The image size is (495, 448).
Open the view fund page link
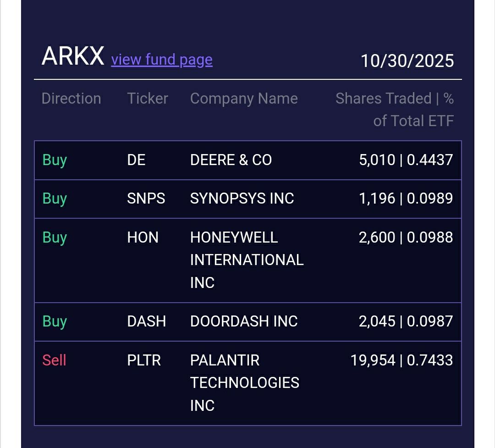tap(162, 60)
